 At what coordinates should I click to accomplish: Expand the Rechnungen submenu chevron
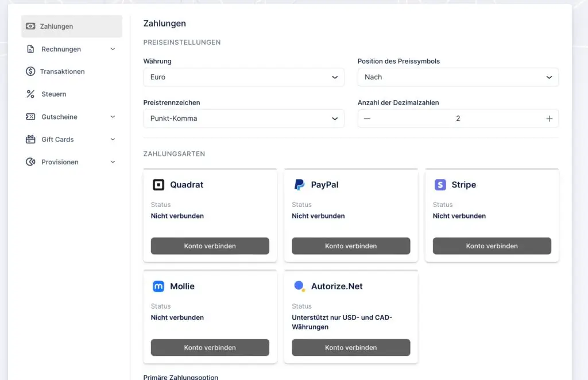pos(113,49)
